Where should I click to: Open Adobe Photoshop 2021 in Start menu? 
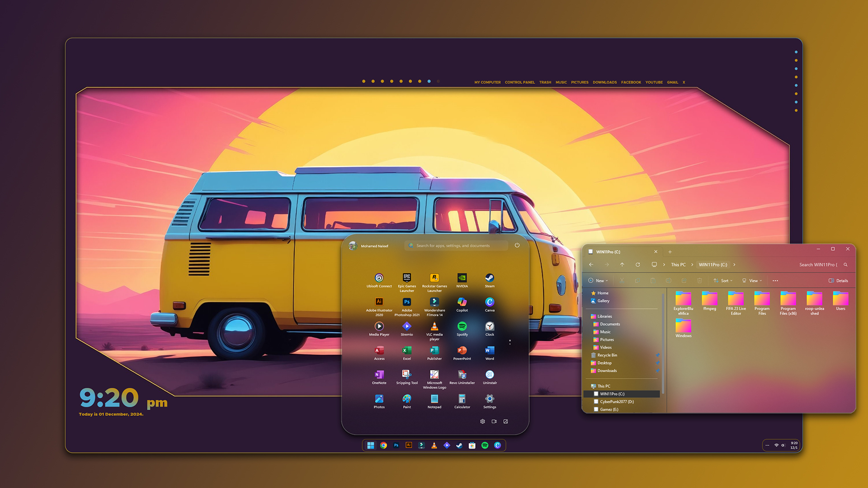407,307
